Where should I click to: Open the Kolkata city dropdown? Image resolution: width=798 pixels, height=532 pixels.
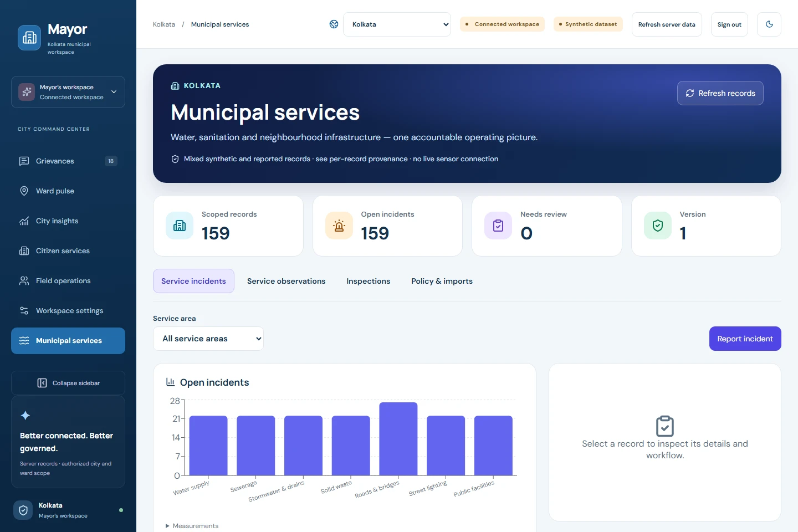(397, 24)
